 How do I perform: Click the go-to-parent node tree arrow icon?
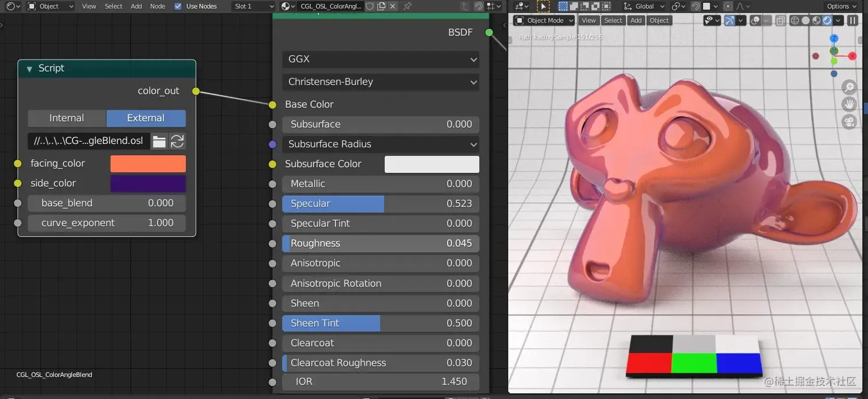464,6
